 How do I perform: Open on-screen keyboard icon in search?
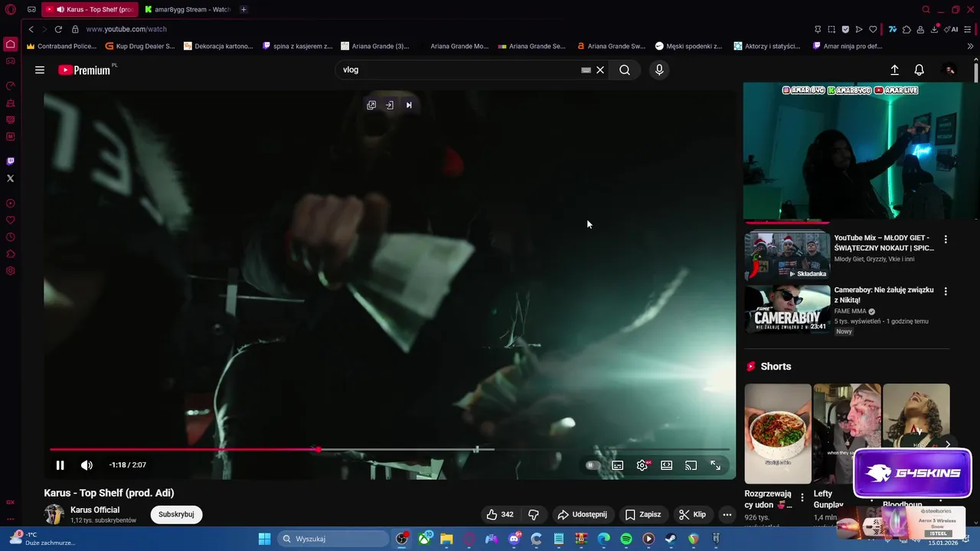point(586,70)
